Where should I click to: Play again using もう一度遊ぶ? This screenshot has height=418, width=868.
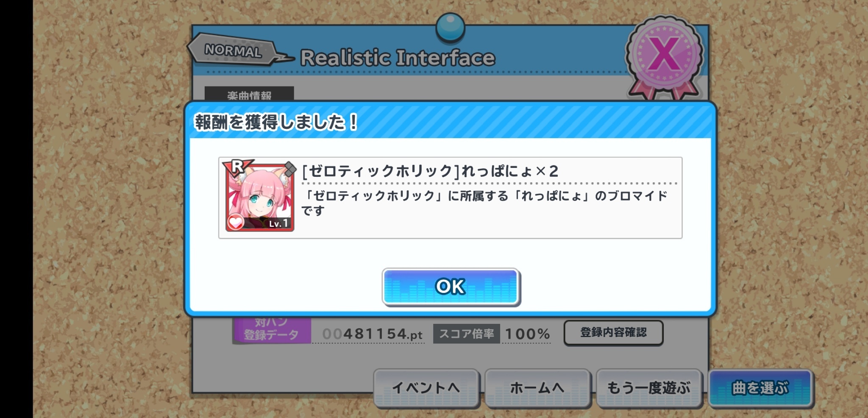[648, 387]
